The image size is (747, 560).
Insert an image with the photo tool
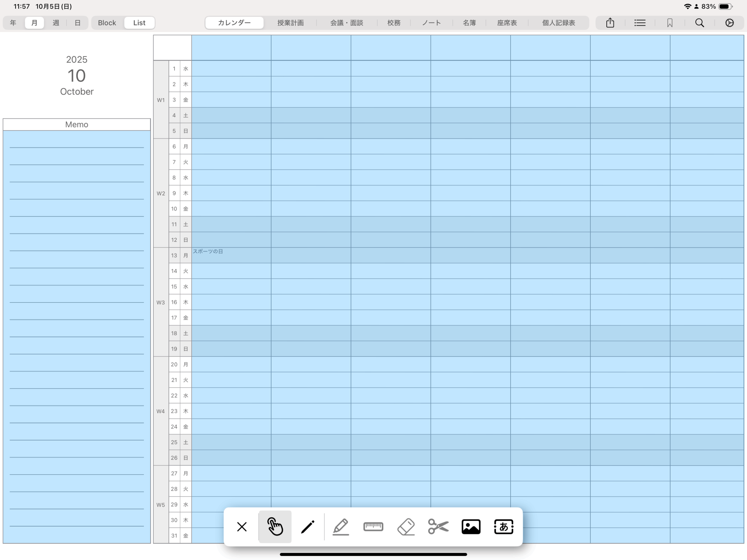(471, 526)
